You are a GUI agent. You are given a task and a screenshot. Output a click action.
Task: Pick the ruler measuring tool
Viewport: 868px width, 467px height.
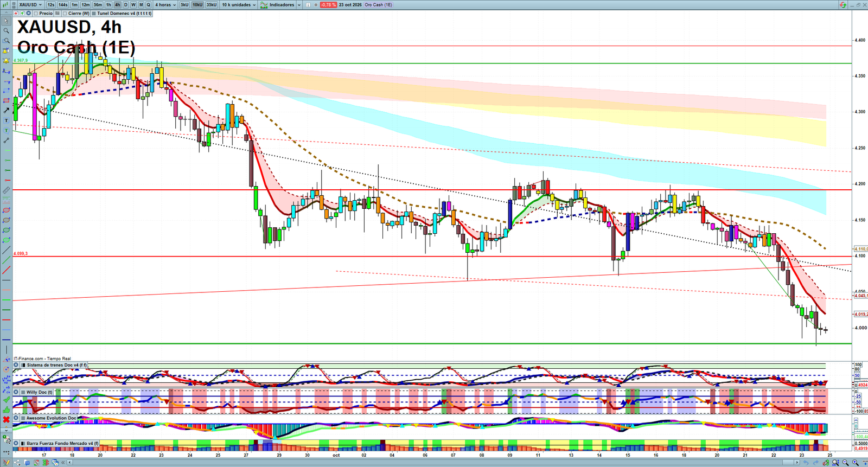pyautogui.click(x=6, y=190)
